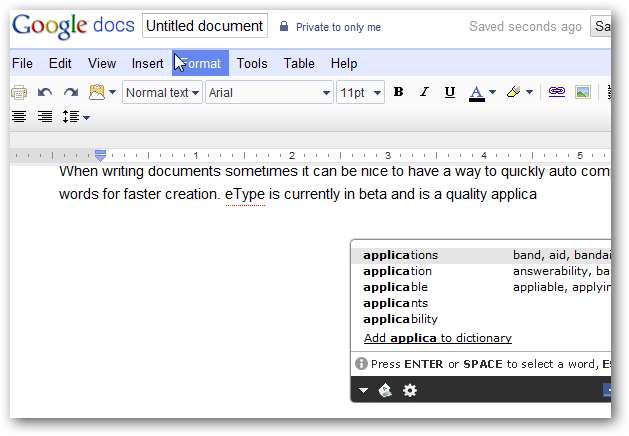
Task: Click the Print icon in toolbar
Action: tap(19, 93)
